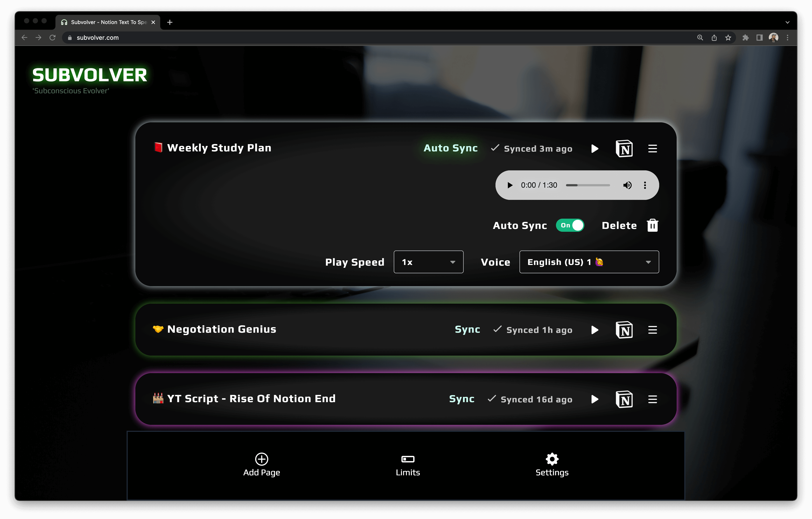Click the red book emoji icon
Viewport: 812px width, 519px height.
[158, 147]
